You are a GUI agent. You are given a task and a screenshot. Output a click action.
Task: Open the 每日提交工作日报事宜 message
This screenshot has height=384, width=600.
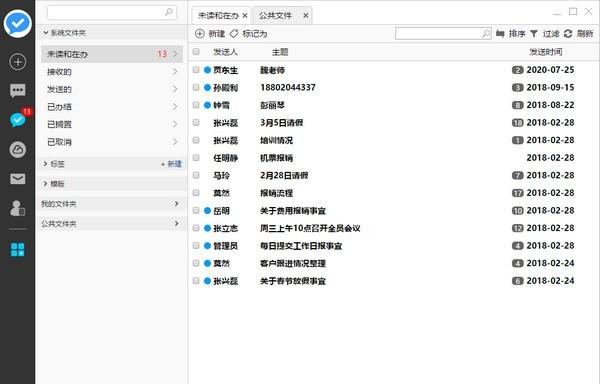[x=301, y=246]
